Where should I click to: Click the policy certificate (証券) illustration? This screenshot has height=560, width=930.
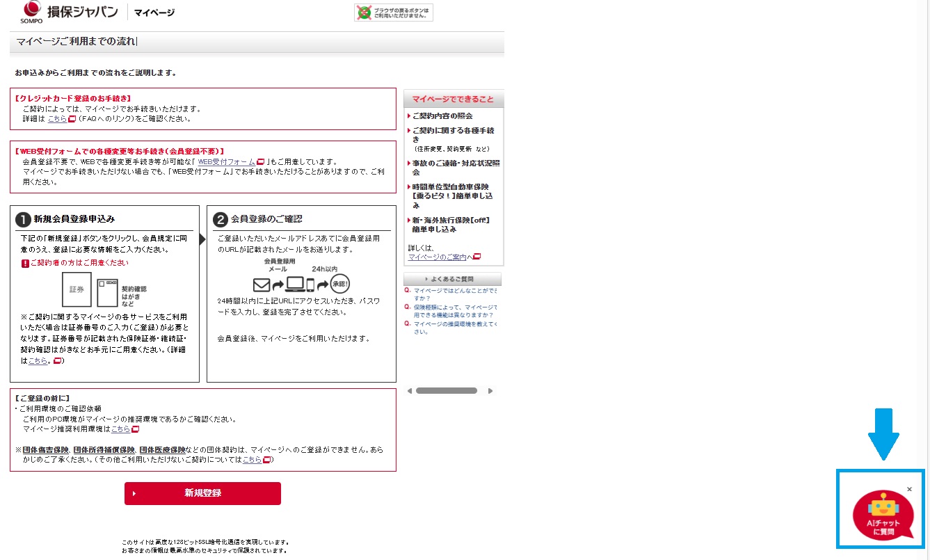[x=77, y=289]
